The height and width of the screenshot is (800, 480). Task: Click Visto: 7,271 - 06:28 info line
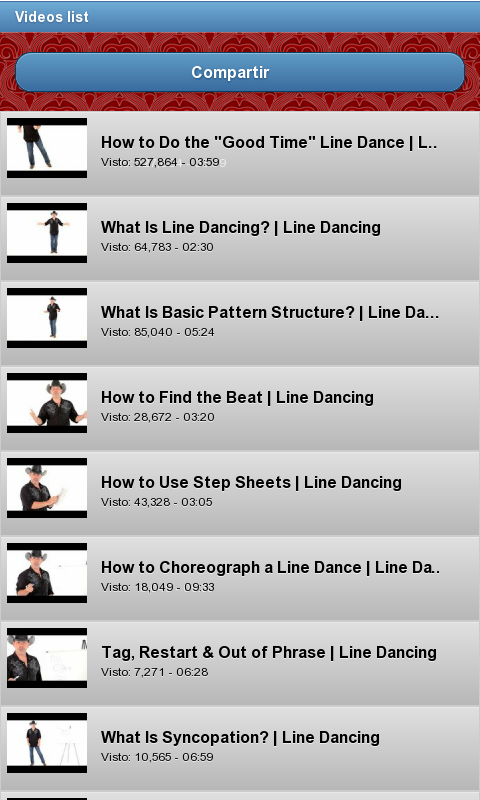(x=155, y=672)
